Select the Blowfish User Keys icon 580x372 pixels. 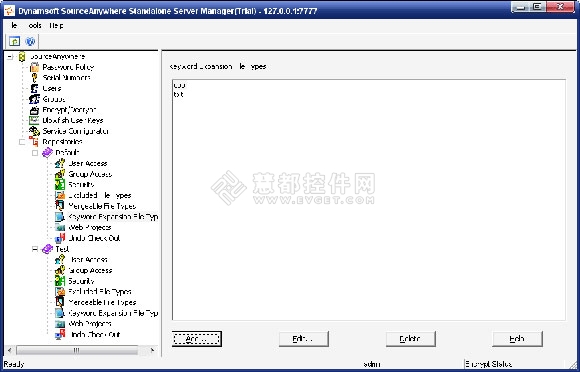click(x=34, y=120)
